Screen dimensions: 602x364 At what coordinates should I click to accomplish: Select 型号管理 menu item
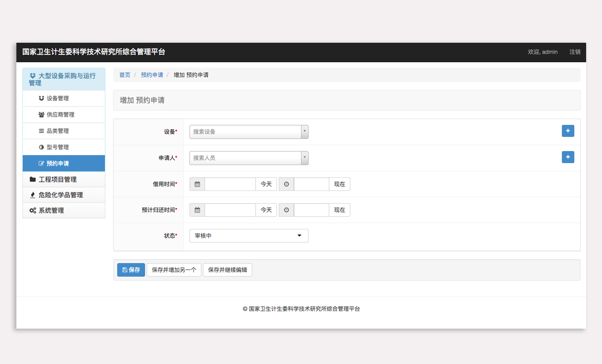tap(58, 147)
